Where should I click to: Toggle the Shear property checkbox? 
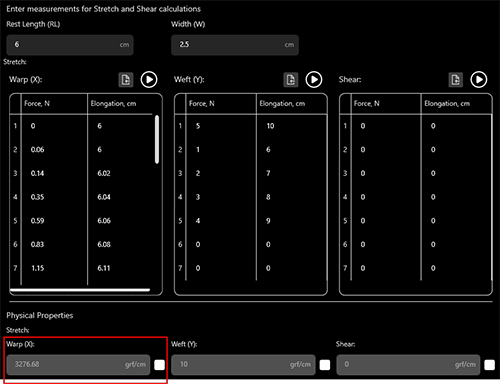489,365
